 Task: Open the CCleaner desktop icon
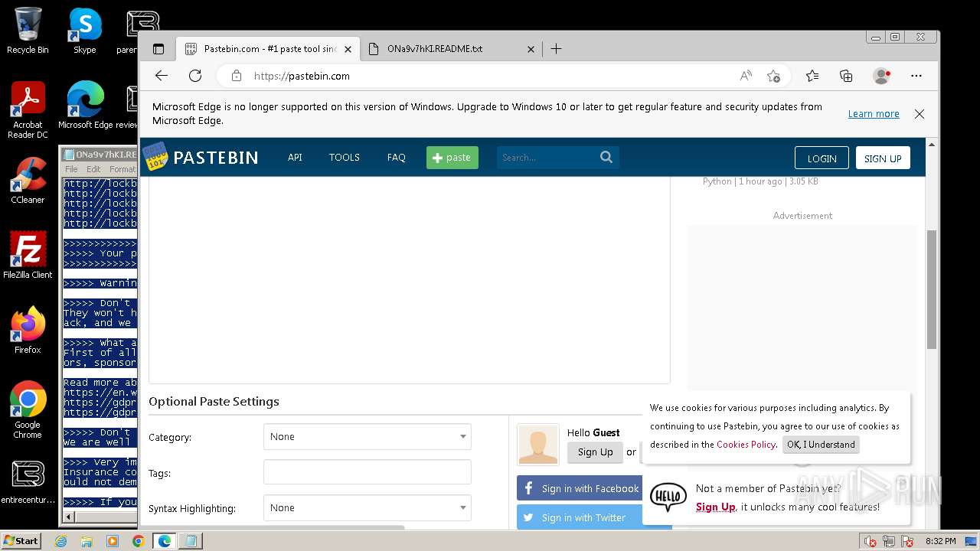point(28,181)
